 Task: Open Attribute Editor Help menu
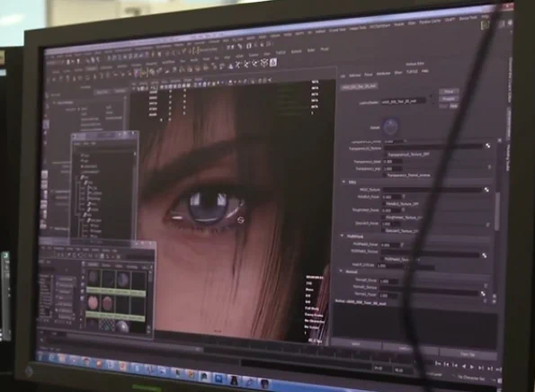pos(424,71)
